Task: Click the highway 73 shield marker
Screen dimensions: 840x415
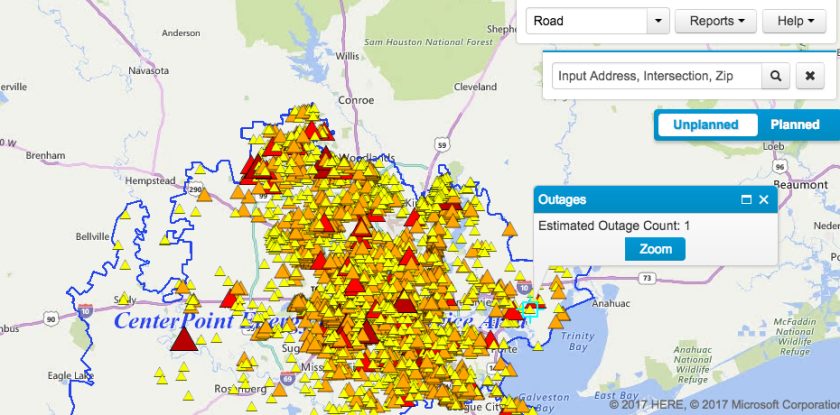Action: [647, 278]
